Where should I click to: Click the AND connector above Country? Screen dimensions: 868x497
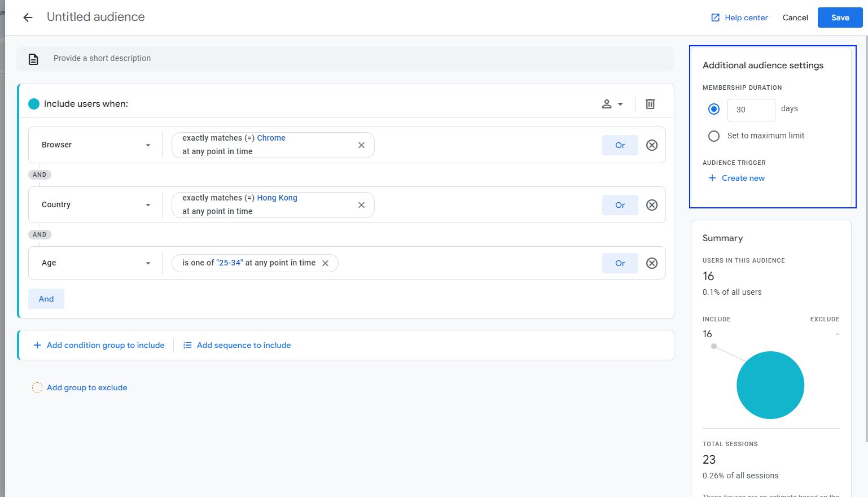tap(40, 175)
